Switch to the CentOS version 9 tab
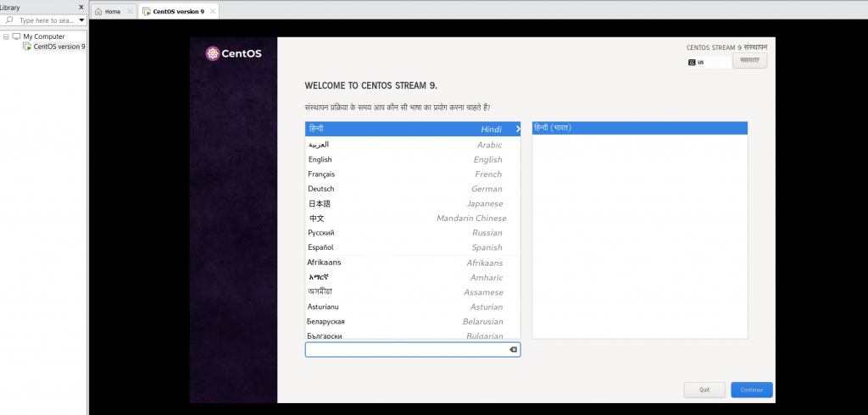 178,12
